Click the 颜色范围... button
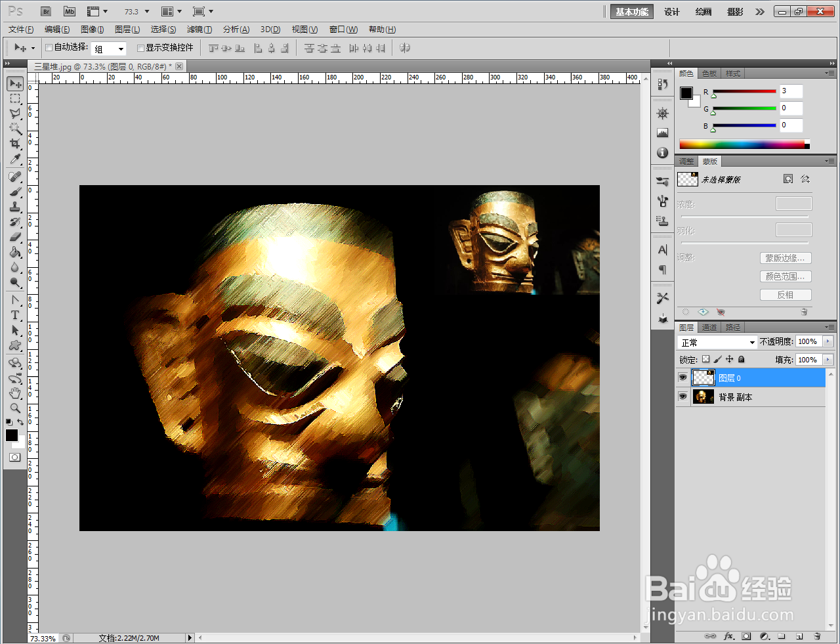The width and height of the screenshot is (840, 644). click(x=786, y=276)
